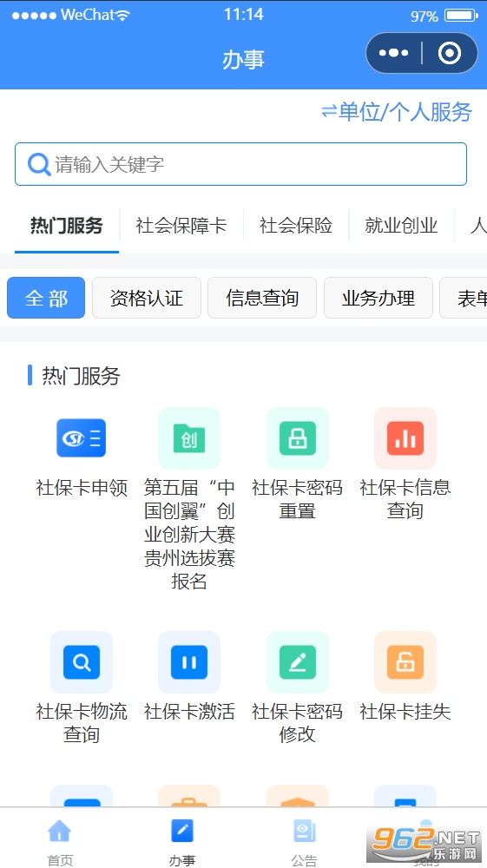Viewport: 487px width, 868px height.
Task: Tap the 社保卡密码重置 label
Action: coord(298,499)
